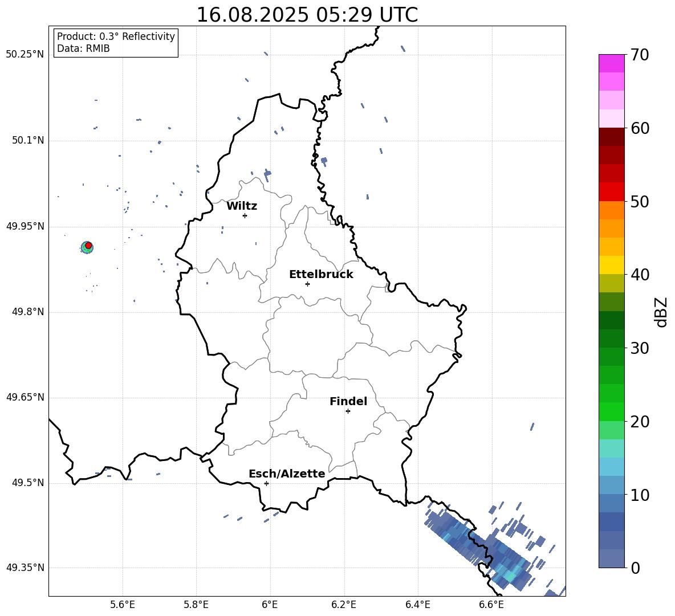Click the Product: 0.3° Reflectivity text
675x616 pixels.
(116, 36)
